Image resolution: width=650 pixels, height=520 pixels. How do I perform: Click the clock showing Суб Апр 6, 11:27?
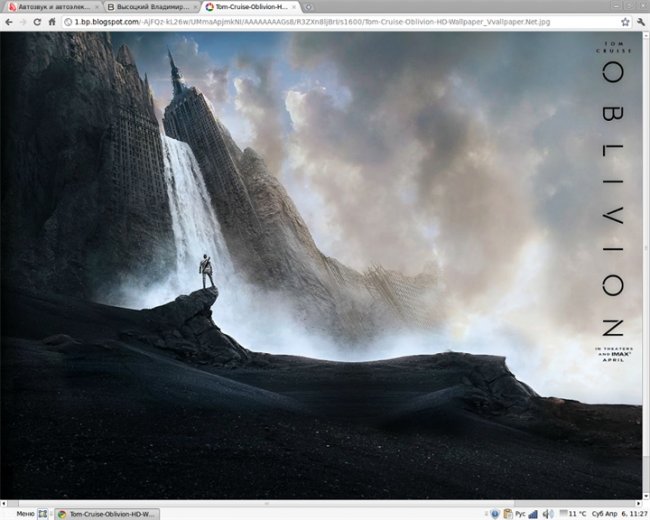620,513
